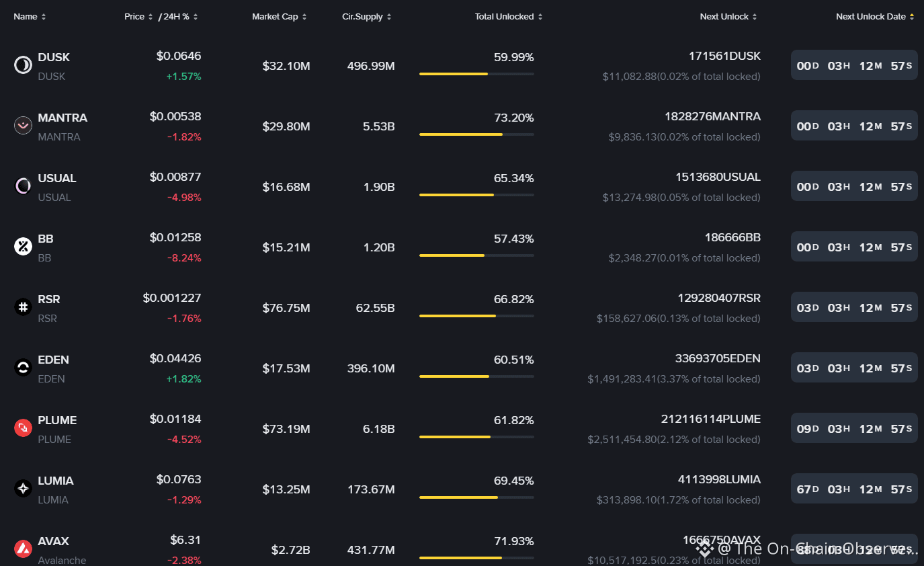
Task: Select the RSR circulating supply 62.55B
Action: pyautogui.click(x=376, y=308)
